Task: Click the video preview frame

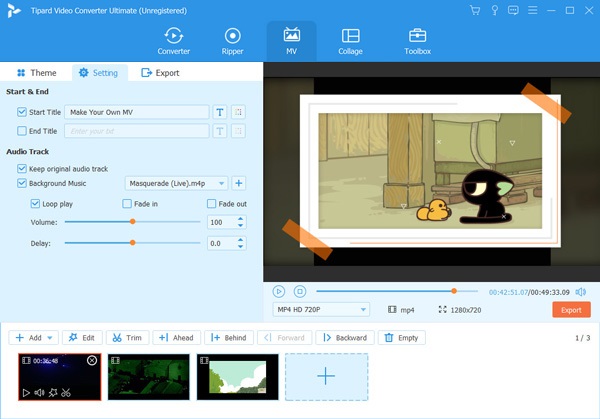Action: click(432, 171)
